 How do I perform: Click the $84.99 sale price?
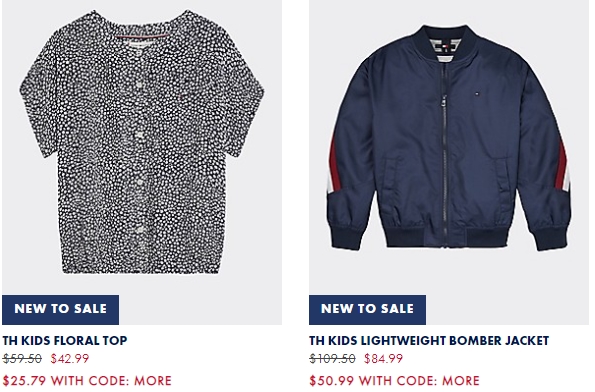(x=384, y=359)
